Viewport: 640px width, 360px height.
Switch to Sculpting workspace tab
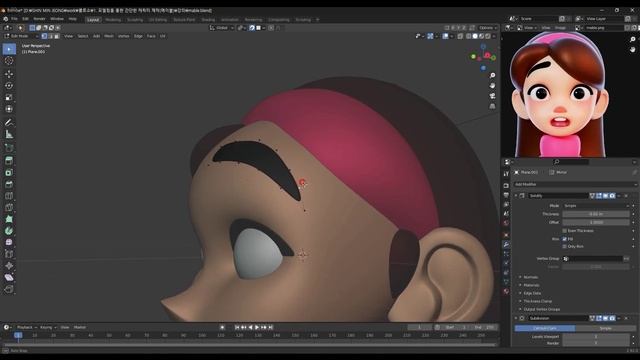[x=135, y=20]
